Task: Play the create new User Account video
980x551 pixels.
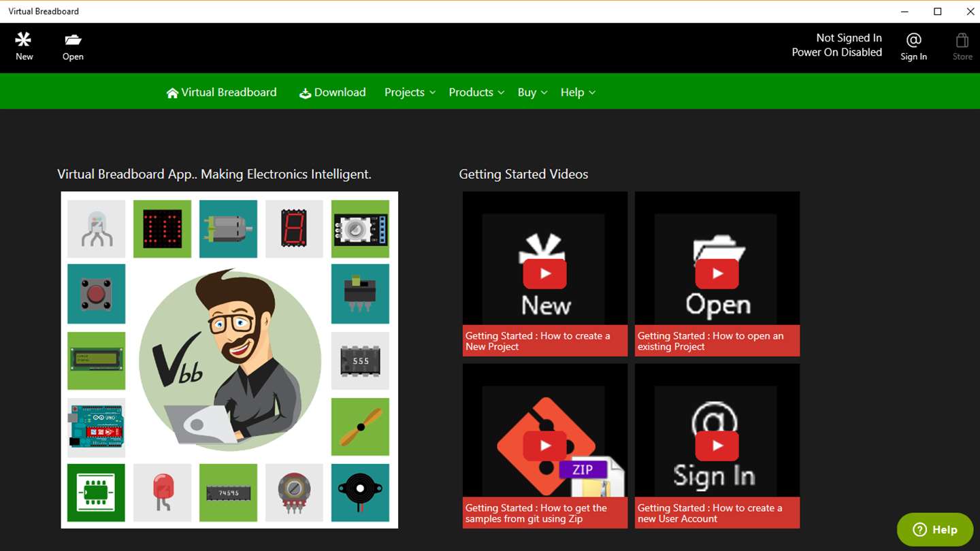Action: (717, 446)
